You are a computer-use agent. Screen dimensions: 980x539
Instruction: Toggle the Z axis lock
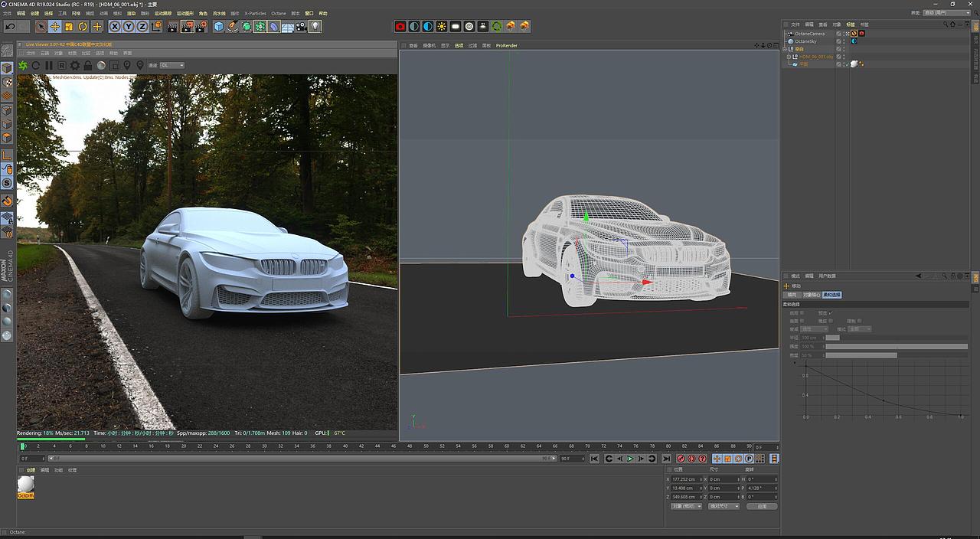point(142,26)
